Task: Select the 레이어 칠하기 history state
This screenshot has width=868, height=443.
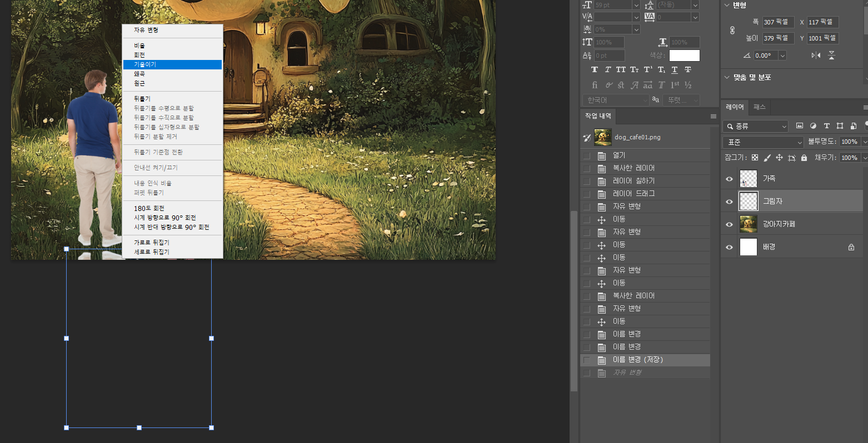Action: point(645,181)
